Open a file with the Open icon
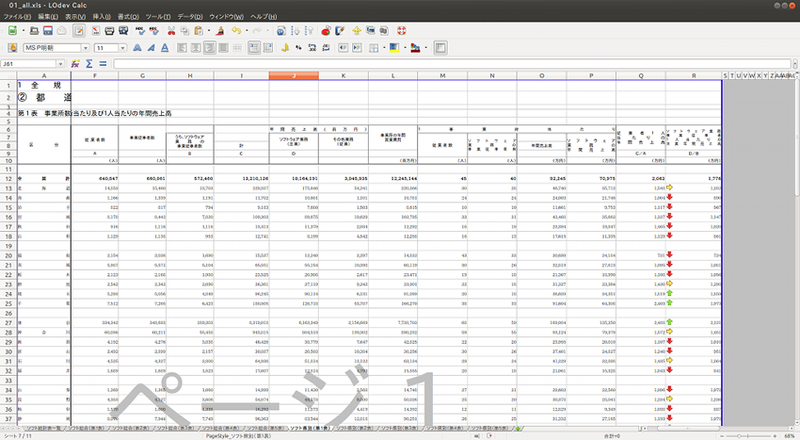This screenshot has width=800, height=440. coord(34,31)
